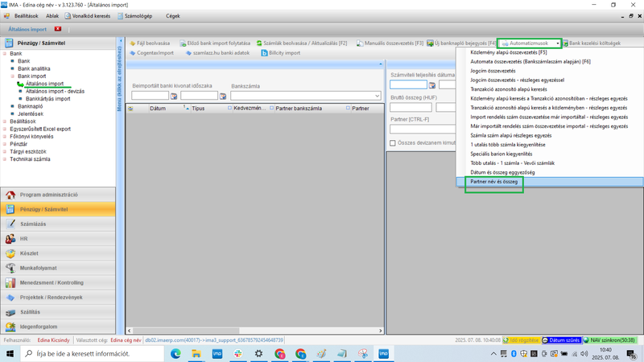The width and height of the screenshot is (644, 362).
Task: Collapse the Bank import tree node
Action: [12, 76]
